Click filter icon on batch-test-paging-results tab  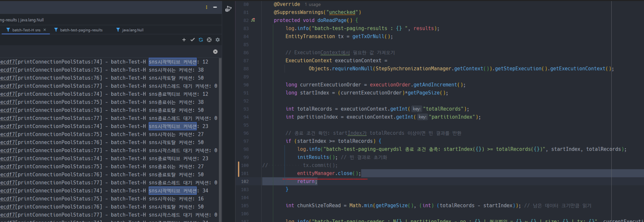(x=56, y=30)
